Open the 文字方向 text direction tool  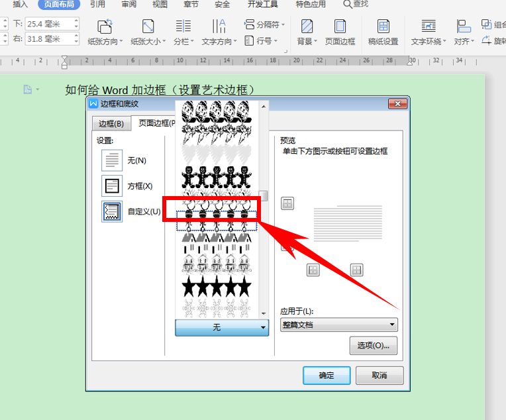(x=219, y=32)
